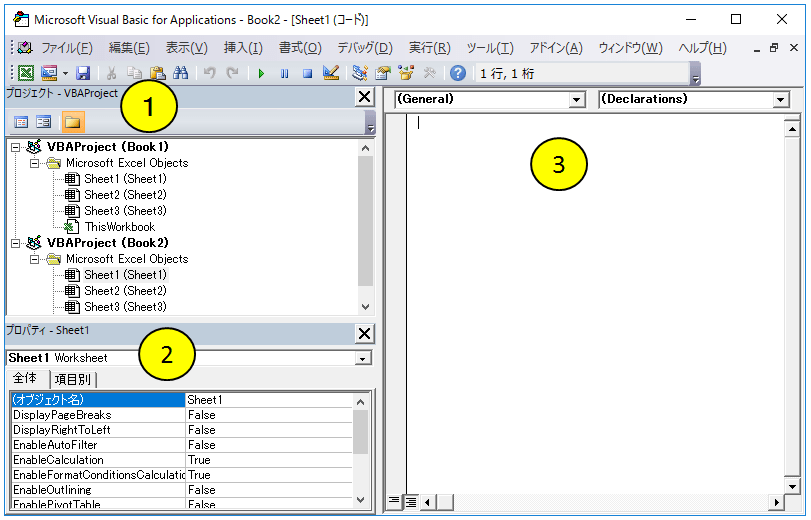The width and height of the screenshot is (811, 520).
Task: Switch to the 項目別 properties tab
Action: click(x=73, y=379)
